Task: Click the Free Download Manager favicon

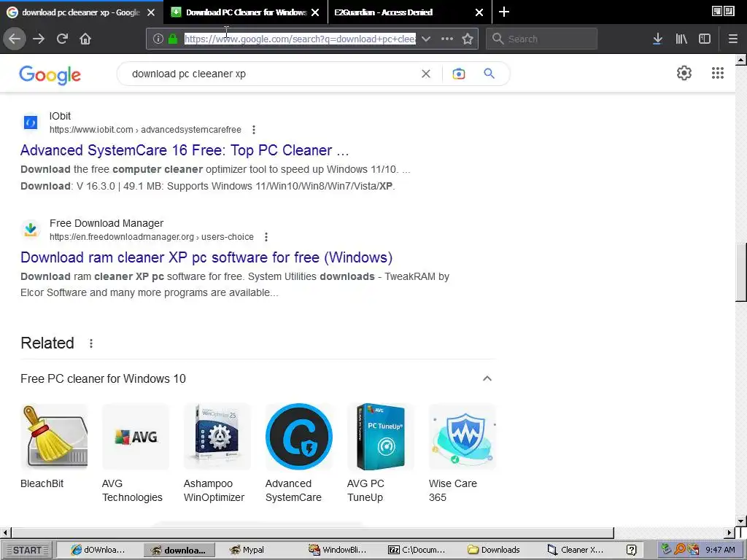Action: click(x=31, y=230)
